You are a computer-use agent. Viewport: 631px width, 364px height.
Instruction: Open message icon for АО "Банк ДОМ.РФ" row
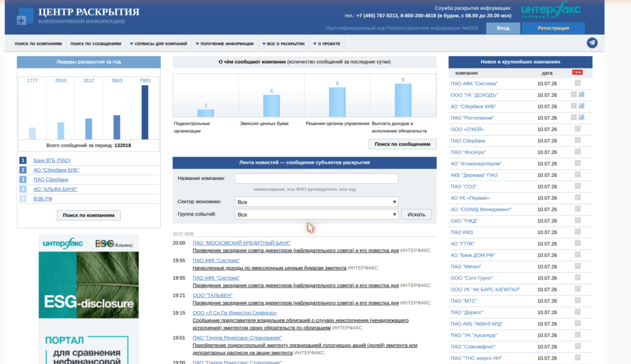pyautogui.click(x=577, y=254)
